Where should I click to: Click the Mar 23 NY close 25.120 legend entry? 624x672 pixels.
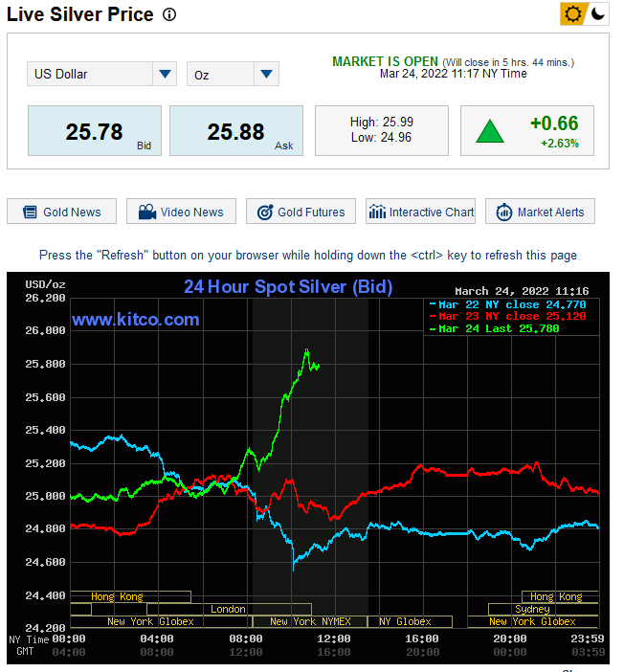[508, 316]
